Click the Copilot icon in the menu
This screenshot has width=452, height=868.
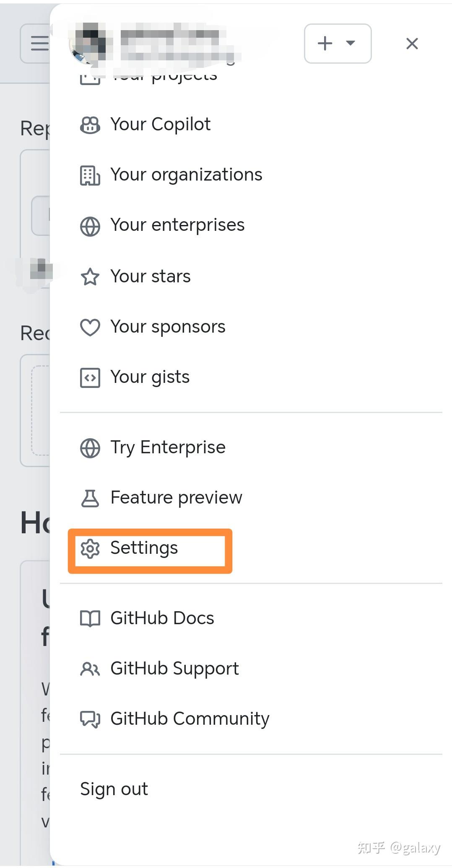(90, 125)
